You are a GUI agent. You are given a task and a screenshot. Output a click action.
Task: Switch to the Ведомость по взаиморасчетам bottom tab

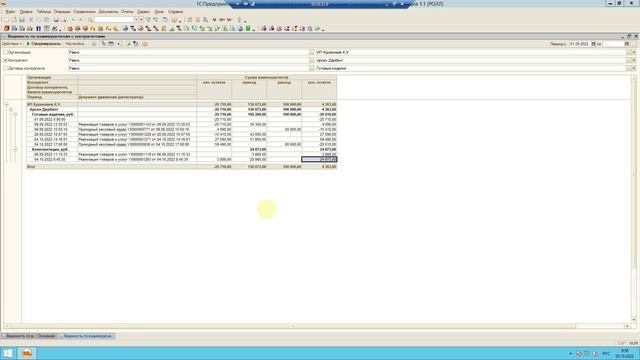(87, 336)
